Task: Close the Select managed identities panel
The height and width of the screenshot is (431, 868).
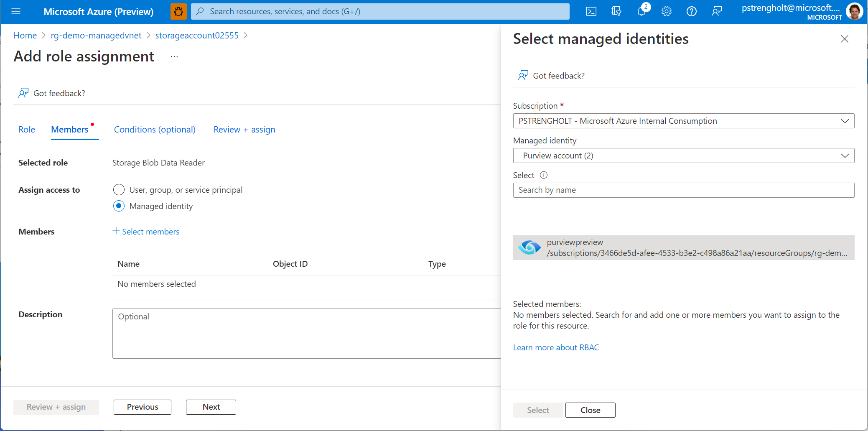Action: pyautogui.click(x=845, y=39)
